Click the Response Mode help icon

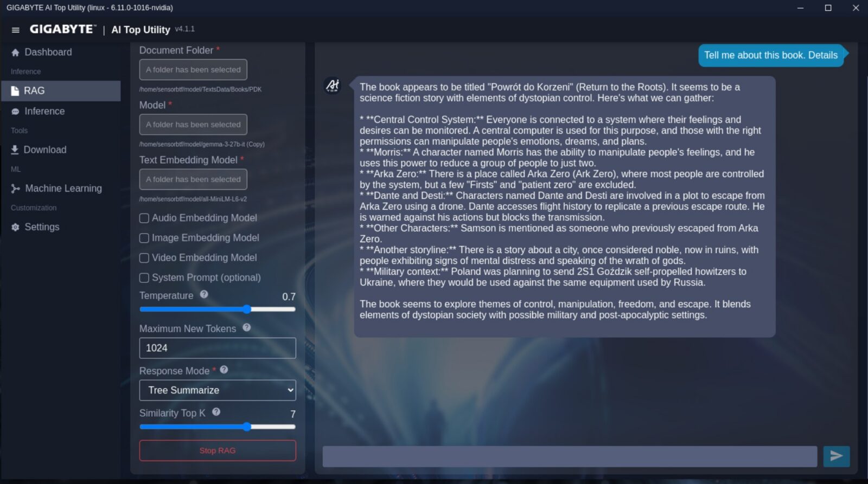point(224,370)
